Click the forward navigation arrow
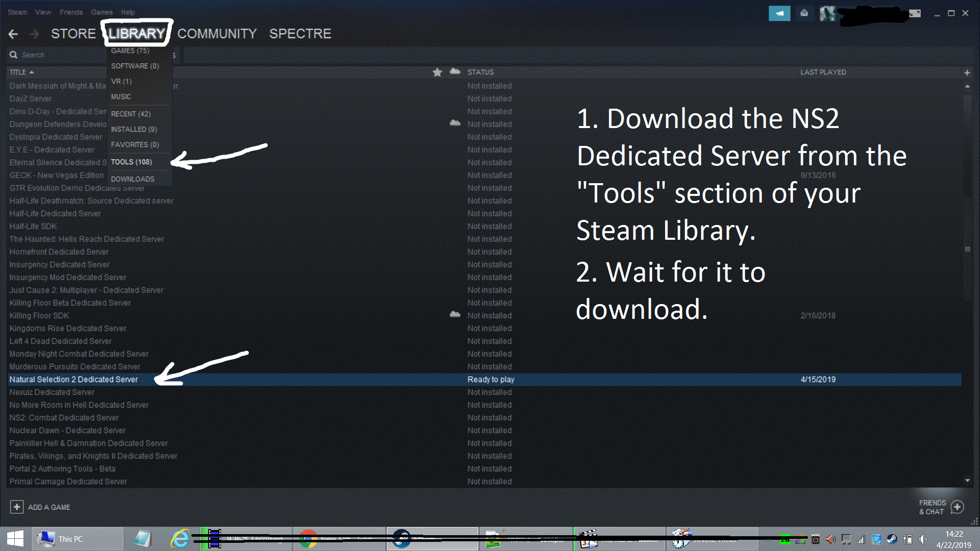This screenshot has width=980, height=551. (x=34, y=34)
